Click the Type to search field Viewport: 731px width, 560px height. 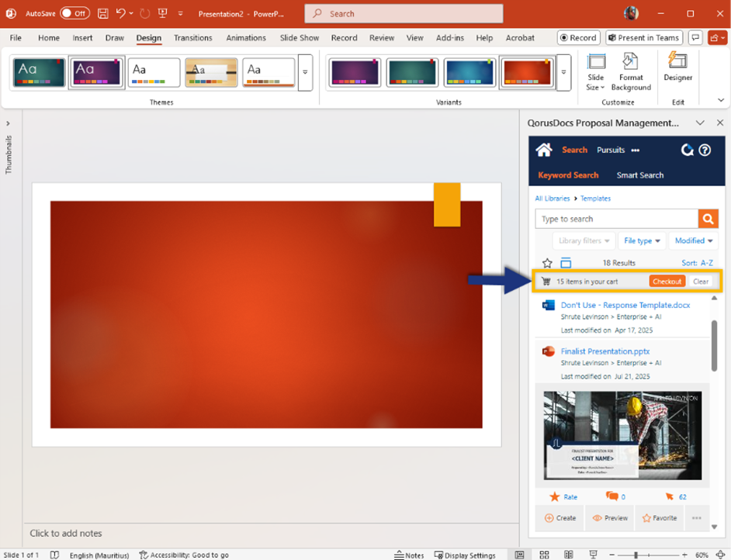pos(616,219)
